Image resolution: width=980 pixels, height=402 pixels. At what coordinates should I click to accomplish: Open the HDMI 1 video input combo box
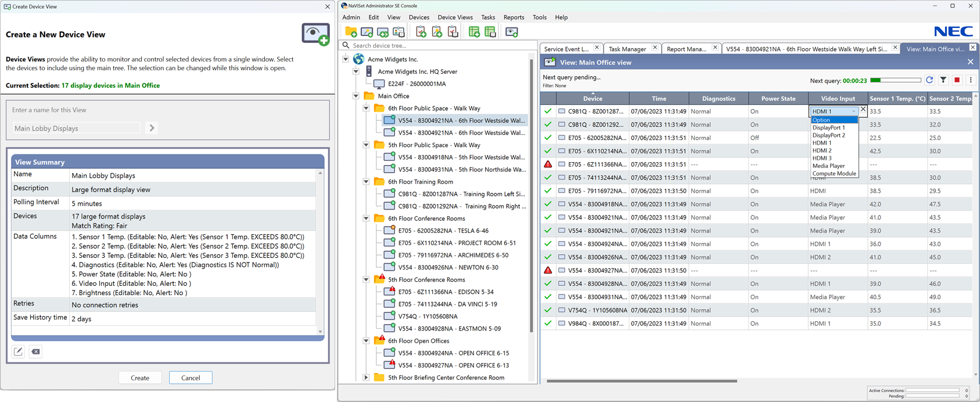click(x=834, y=111)
